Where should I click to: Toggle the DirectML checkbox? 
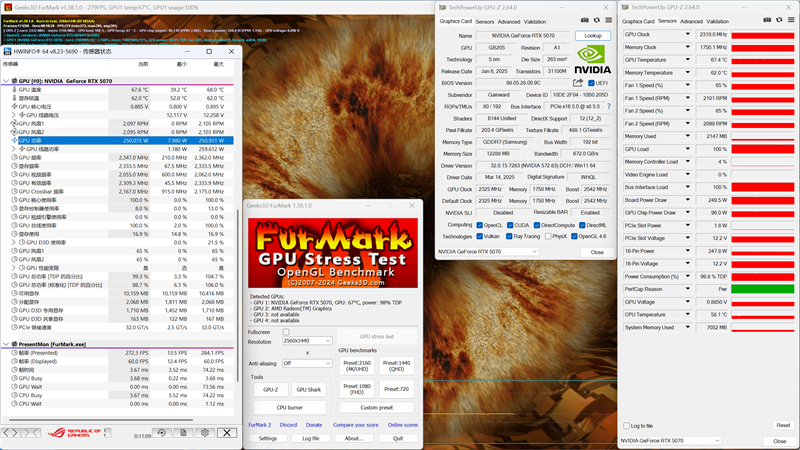coord(582,225)
